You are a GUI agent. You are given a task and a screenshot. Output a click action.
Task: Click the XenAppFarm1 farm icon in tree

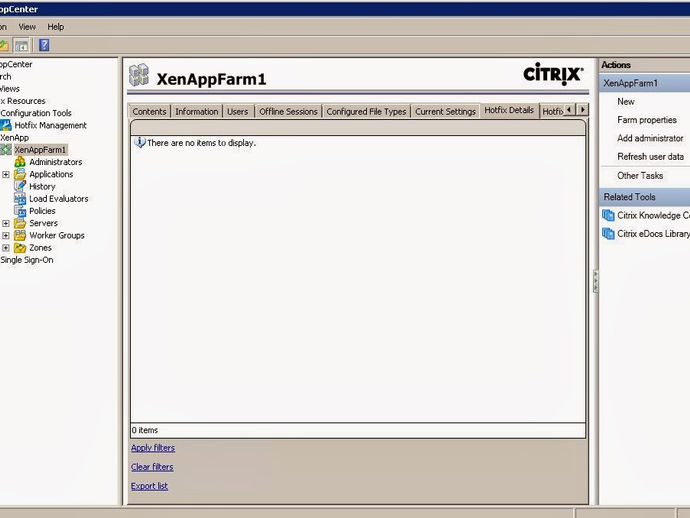[6, 150]
